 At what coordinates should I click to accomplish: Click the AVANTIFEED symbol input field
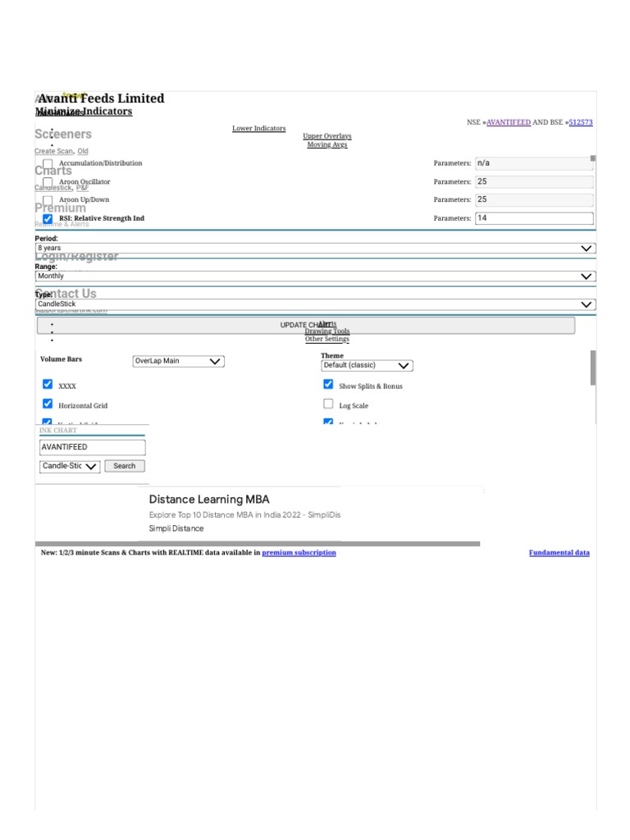[92, 447]
